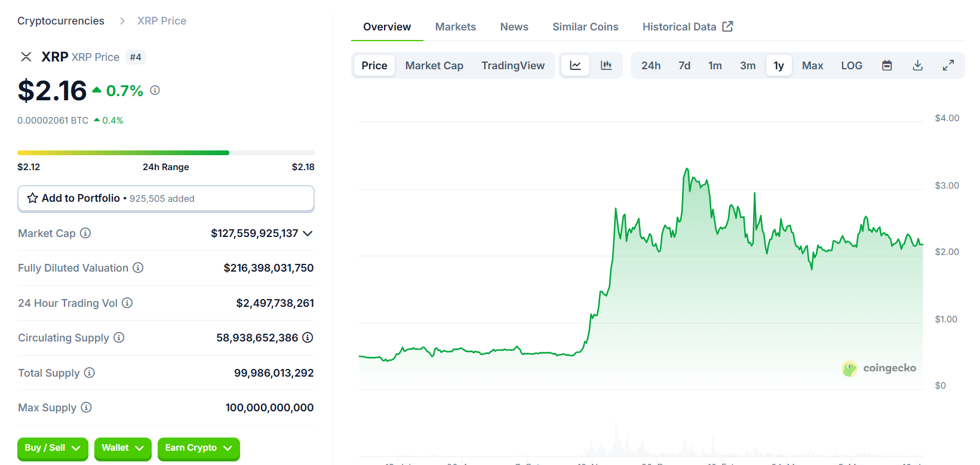Viewport: 980px width, 465px height.
Task: Click the 24h Range progress bar
Action: point(166,153)
